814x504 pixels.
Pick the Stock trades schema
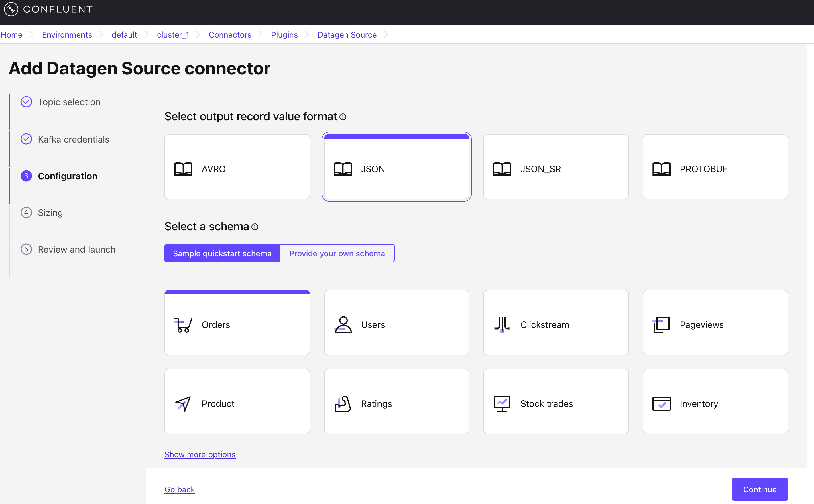(555, 402)
